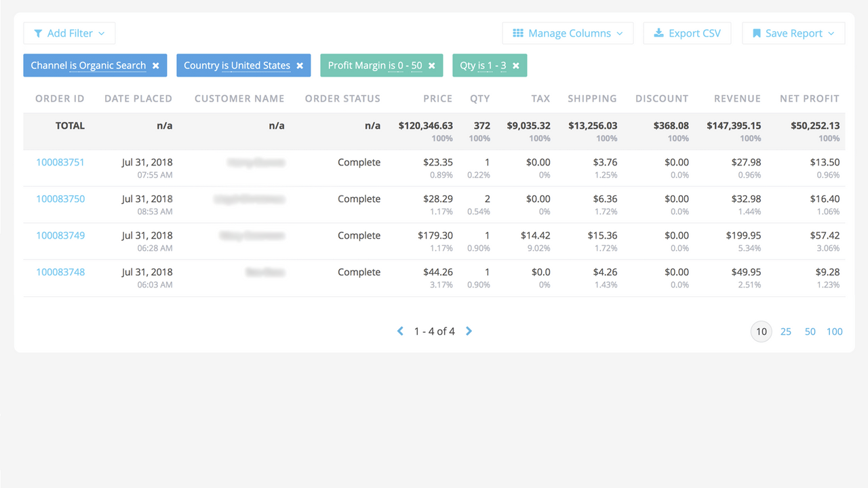Sort by the DATE PLACED column
Image resolution: width=868 pixels, height=488 pixels.
click(138, 98)
